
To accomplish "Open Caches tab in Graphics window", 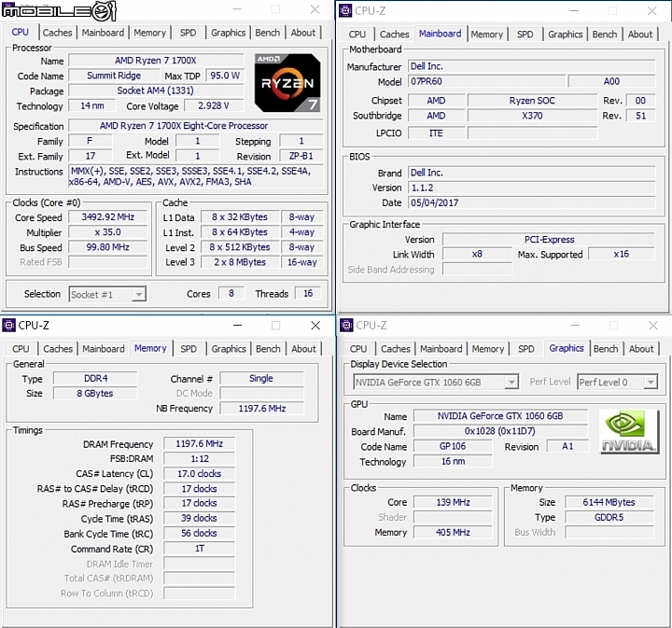I will tap(396, 349).
